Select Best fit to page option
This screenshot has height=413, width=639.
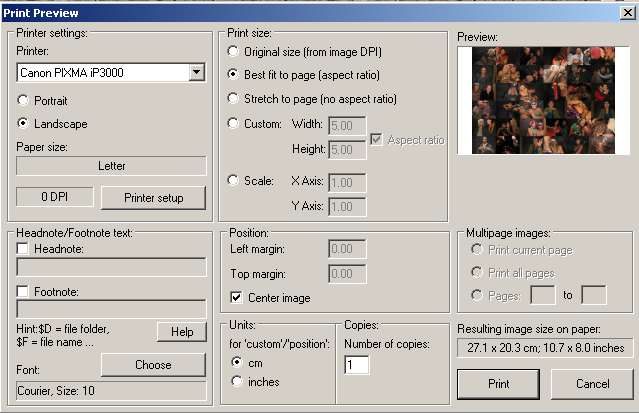[x=234, y=75]
